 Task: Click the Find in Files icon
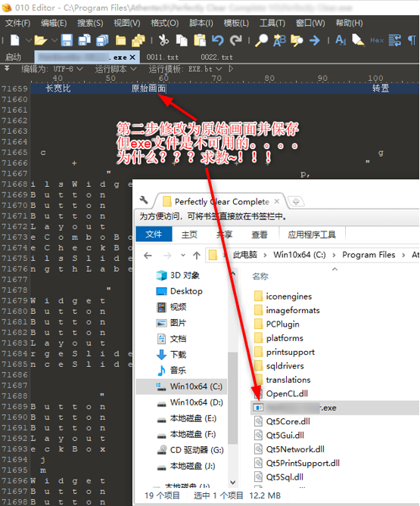(297, 40)
